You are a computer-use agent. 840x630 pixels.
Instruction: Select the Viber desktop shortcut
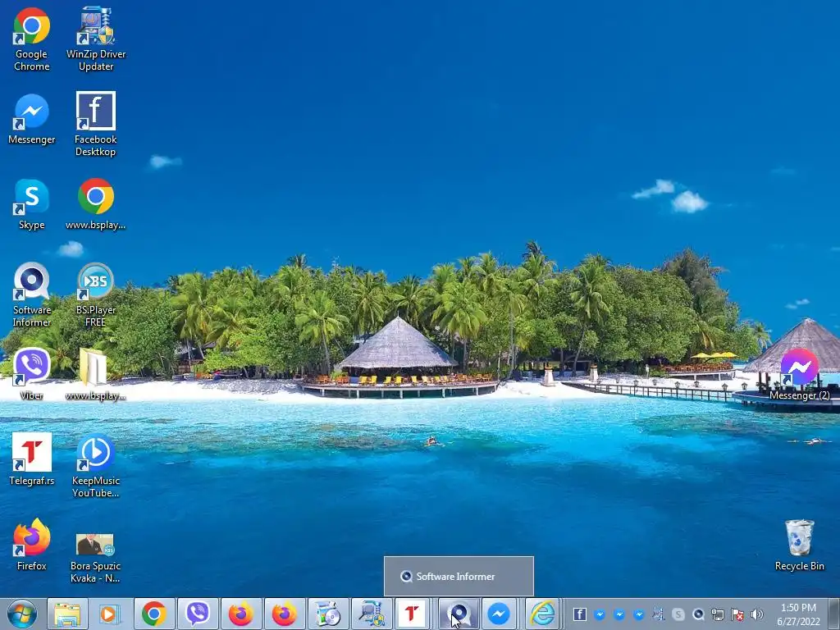tap(32, 374)
